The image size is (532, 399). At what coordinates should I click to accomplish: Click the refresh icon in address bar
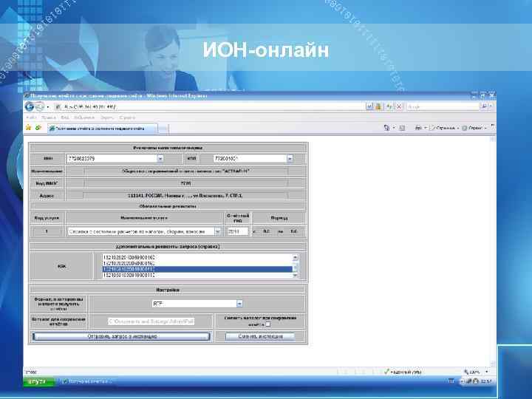tap(389, 107)
